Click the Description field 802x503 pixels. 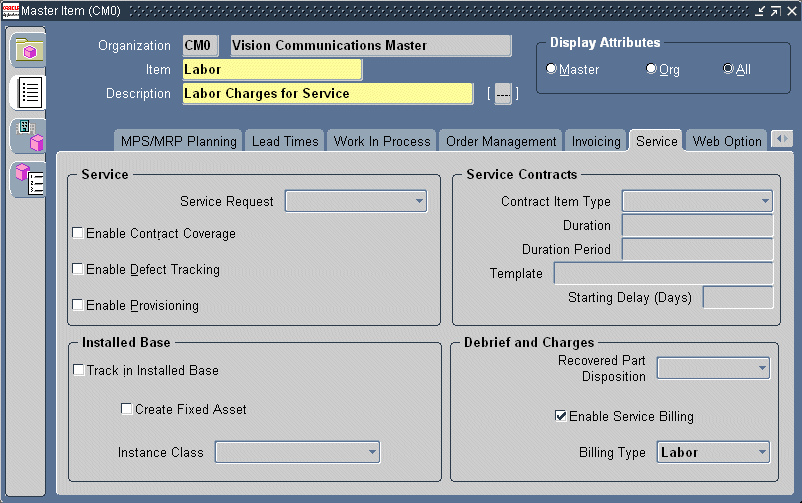point(328,94)
